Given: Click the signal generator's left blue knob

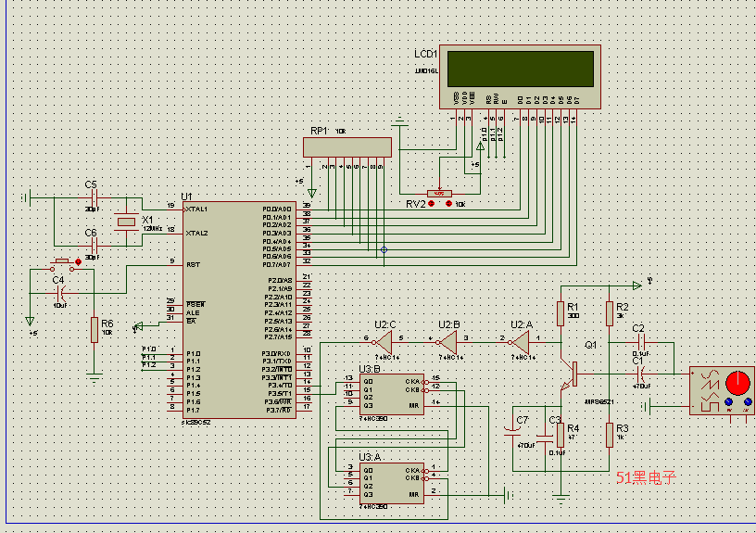Looking at the screenshot, I should (728, 401).
